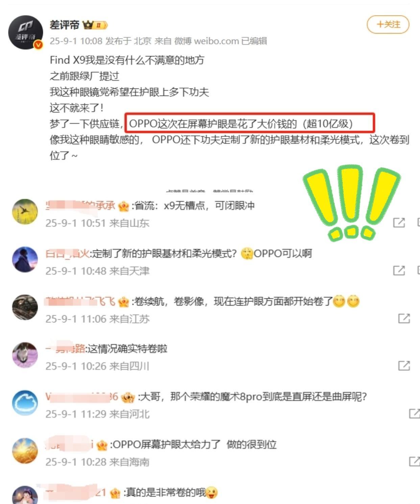Click the red highlighted OPPO屏幕护眼 text

point(250,123)
